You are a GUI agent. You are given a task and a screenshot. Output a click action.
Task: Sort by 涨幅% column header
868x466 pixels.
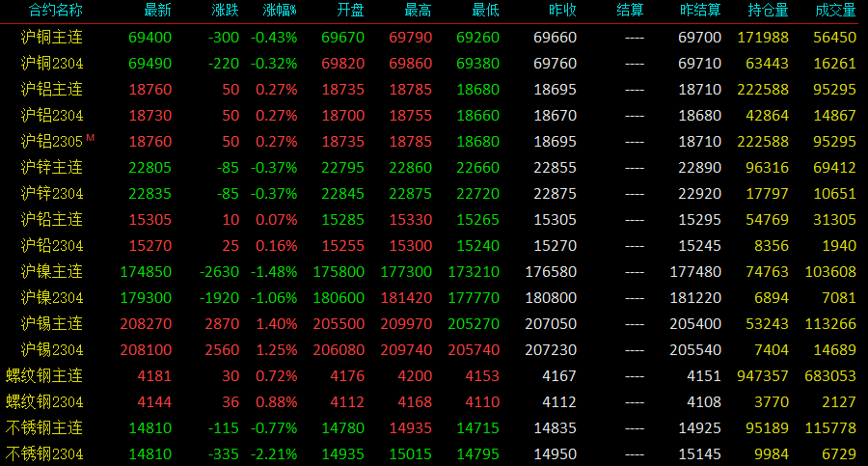(x=280, y=10)
